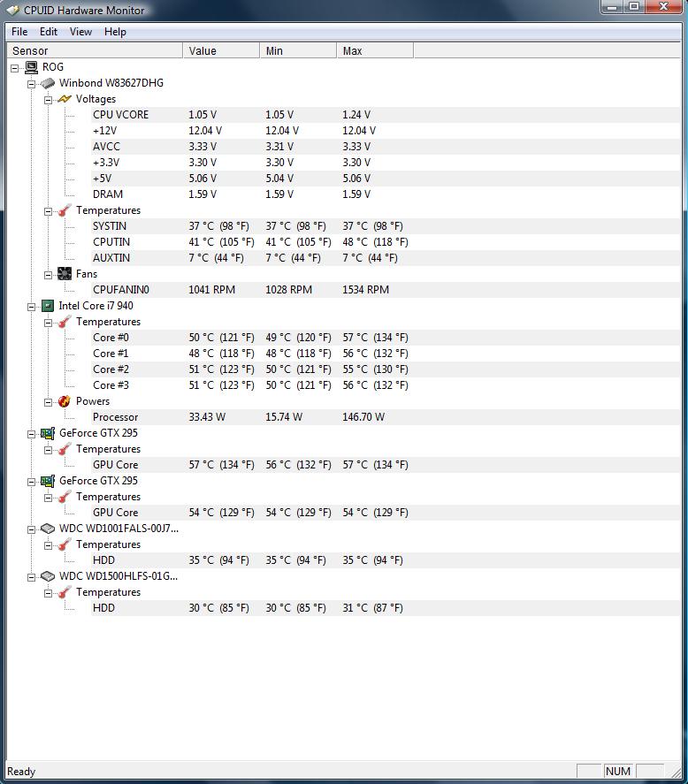Click the thermometer icon under Intel Core i7
The image size is (688, 784).
coord(65,322)
